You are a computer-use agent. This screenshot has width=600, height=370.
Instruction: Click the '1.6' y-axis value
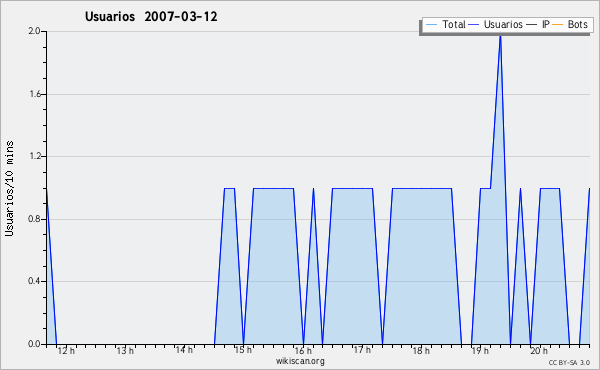click(35, 94)
